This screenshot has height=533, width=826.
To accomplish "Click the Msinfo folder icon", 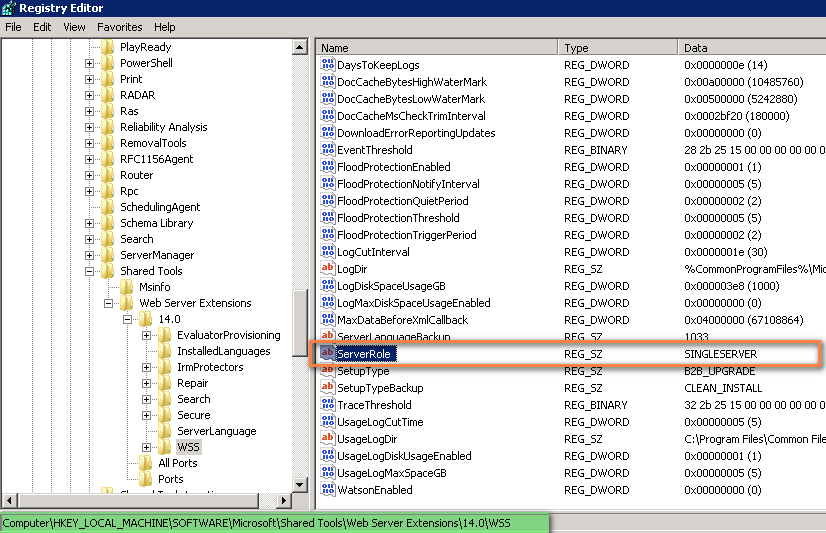I will (126, 287).
